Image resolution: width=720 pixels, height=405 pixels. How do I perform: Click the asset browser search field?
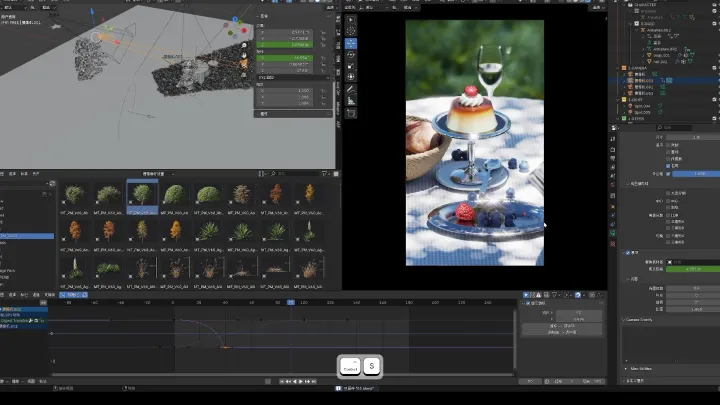coord(294,174)
